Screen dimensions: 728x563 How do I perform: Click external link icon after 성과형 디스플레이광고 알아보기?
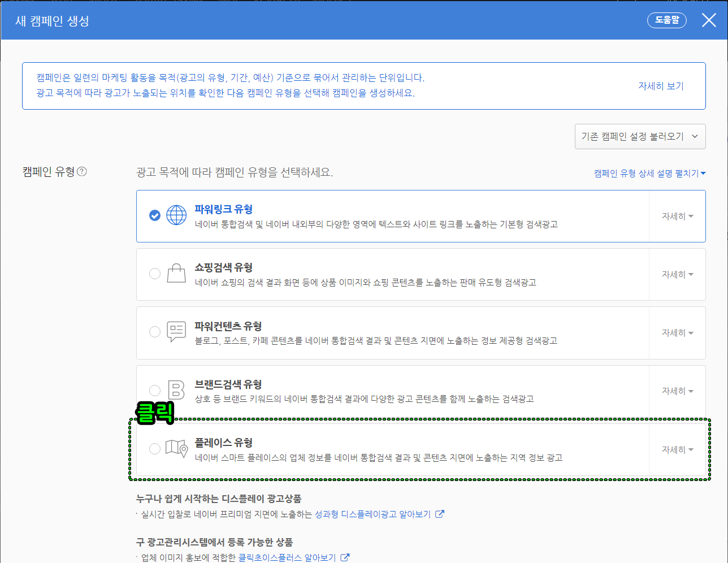(x=440, y=514)
